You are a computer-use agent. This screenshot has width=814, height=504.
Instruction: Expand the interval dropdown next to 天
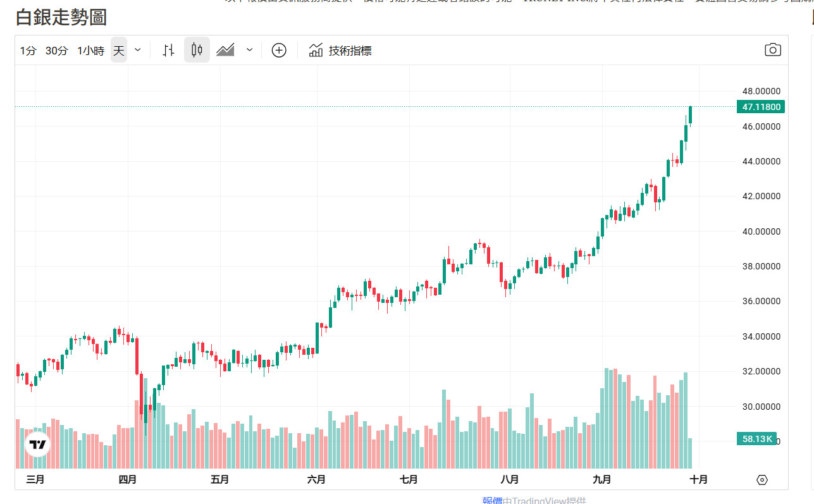(x=137, y=50)
